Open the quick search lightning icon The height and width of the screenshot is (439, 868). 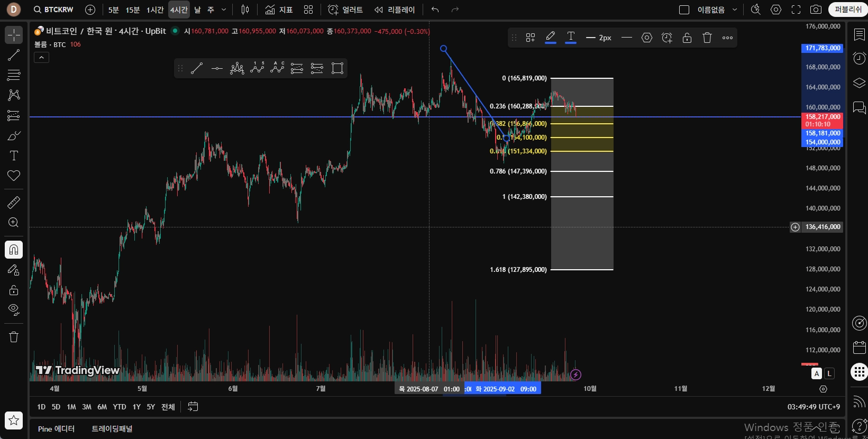756,10
